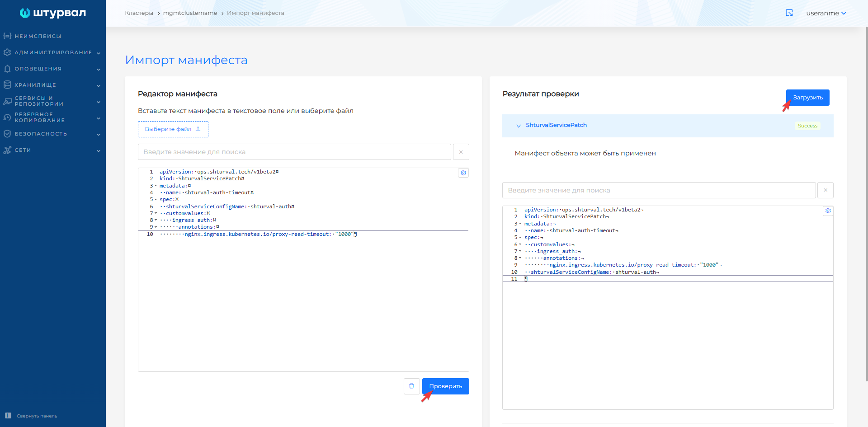Clear the result panel search field
Image resolution: width=868 pixels, height=427 pixels.
(825, 190)
